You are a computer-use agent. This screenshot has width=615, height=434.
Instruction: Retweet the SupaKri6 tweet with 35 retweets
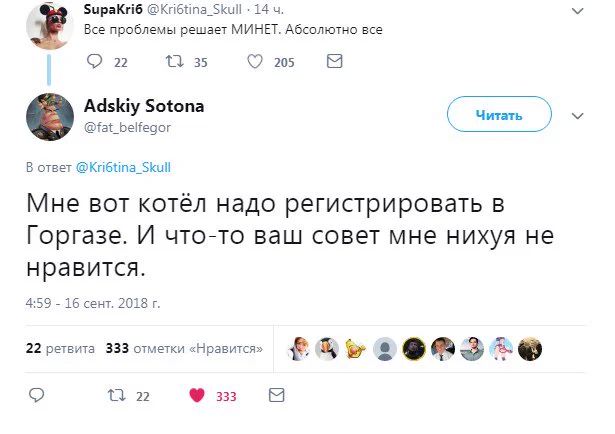point(175,61)
